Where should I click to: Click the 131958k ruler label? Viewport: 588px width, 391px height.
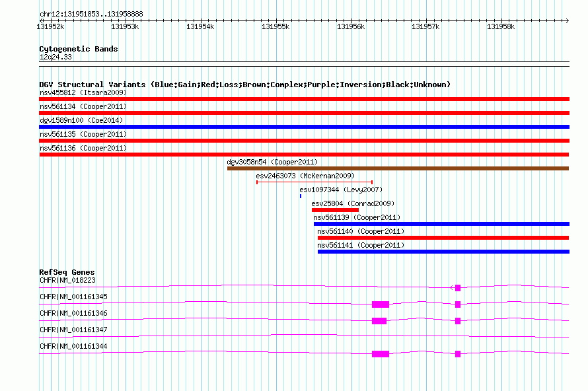(x=501, y=26)
